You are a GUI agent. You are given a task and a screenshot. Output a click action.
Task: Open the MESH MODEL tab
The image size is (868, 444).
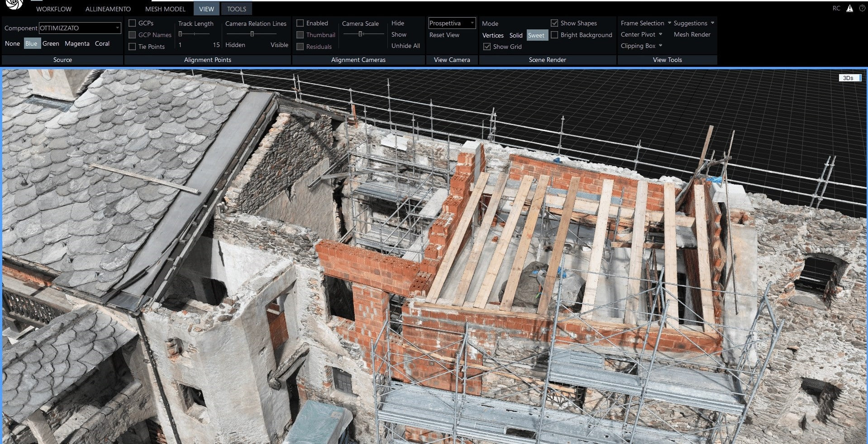coord(165,9)
